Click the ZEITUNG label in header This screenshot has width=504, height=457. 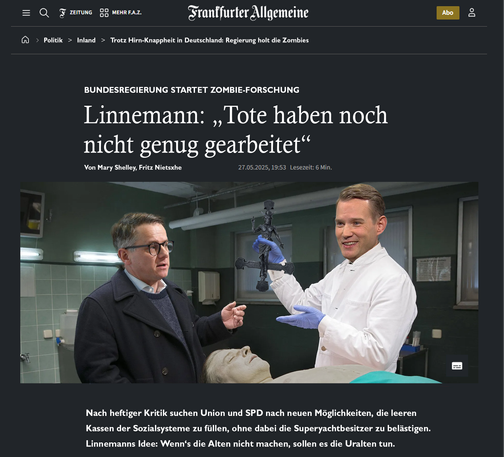pyautogui.click(x=81, y=13)
